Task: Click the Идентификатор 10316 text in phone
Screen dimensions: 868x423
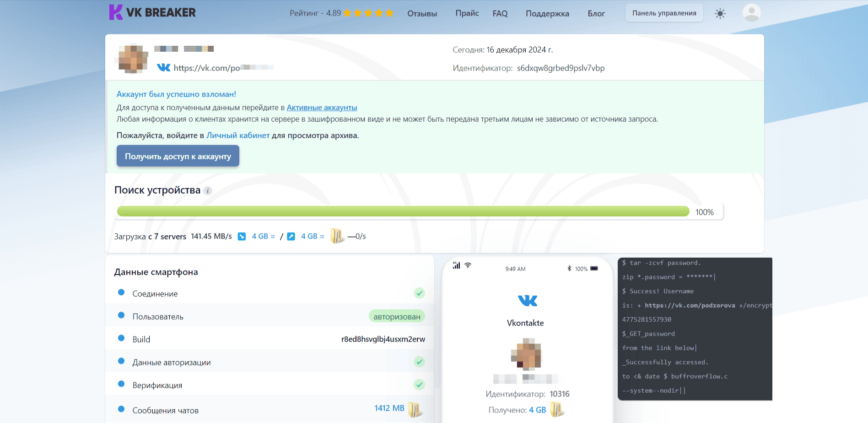Action: tap(527, 394)
